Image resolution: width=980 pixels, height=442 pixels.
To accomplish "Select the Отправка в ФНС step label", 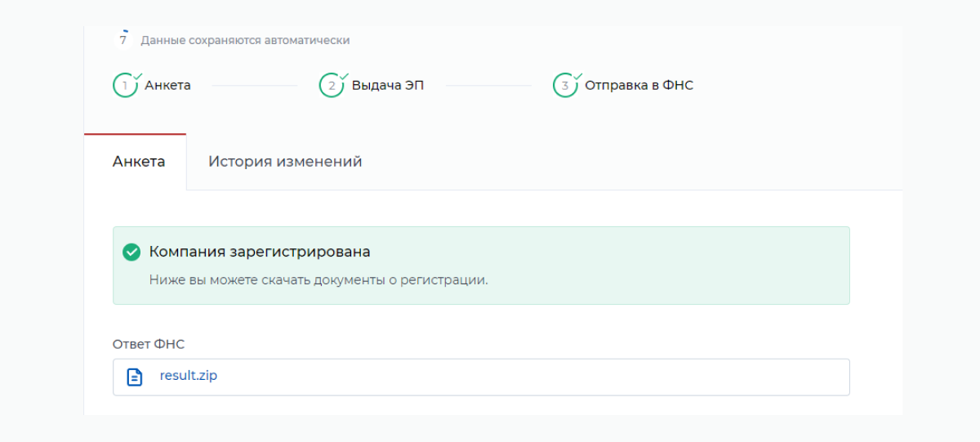I will pyautogui.click(x=639, y=86).
